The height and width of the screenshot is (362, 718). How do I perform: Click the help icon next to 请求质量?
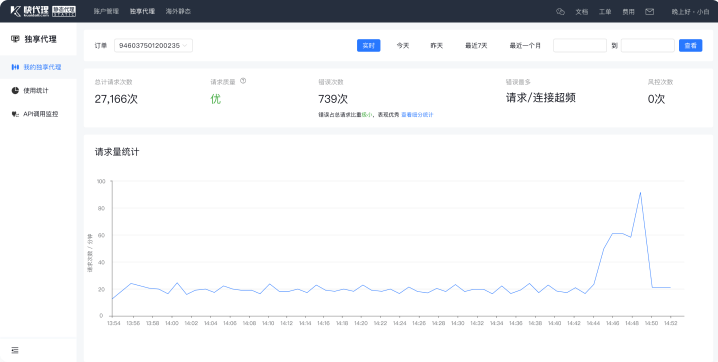pyautogui.click(x=243, y=81)
